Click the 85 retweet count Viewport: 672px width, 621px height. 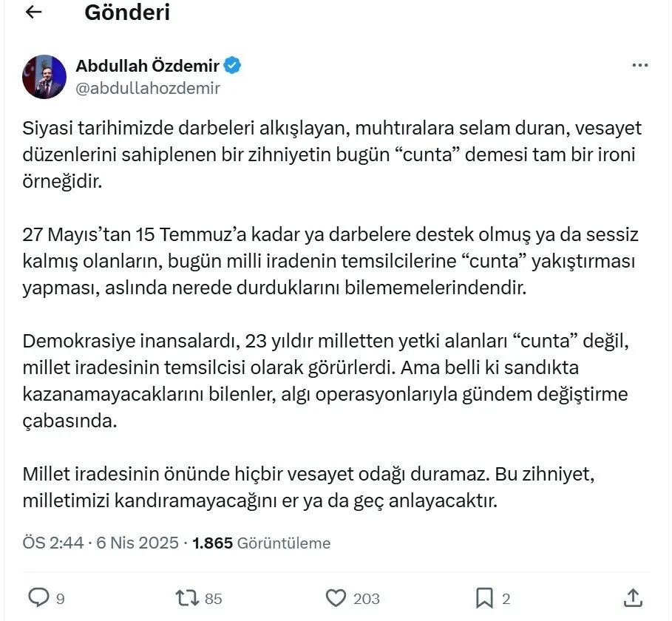pyautogui.click(x=214, y=598)
